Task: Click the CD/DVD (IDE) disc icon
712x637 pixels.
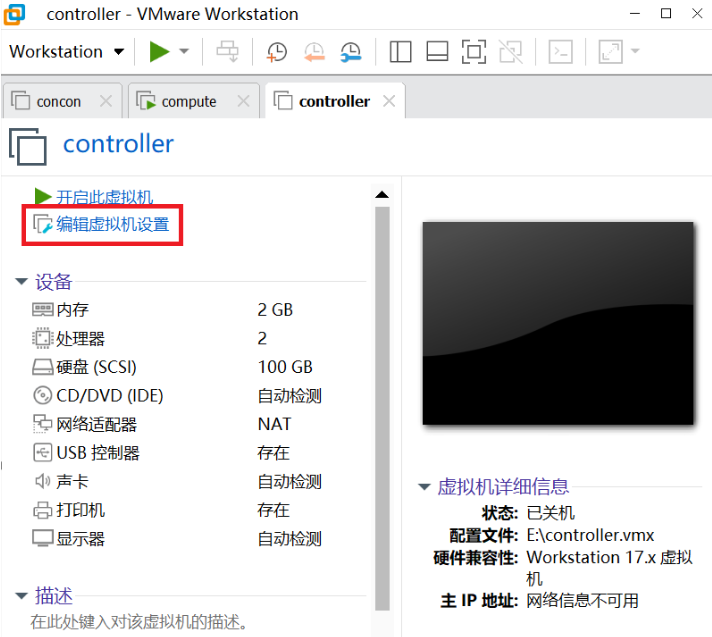Action: click(x=43, y=395)
